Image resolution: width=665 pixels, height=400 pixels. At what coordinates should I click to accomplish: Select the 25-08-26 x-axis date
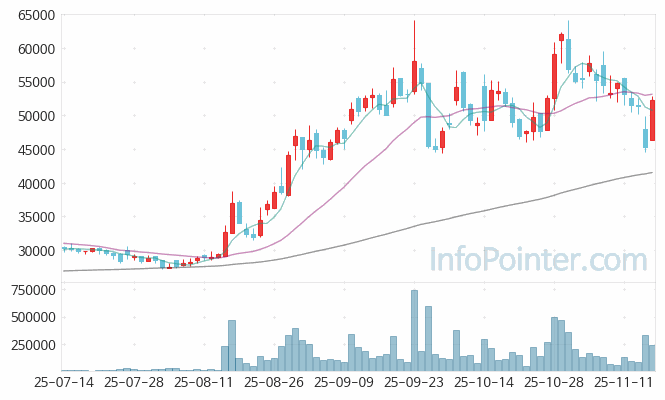[277, 382]
